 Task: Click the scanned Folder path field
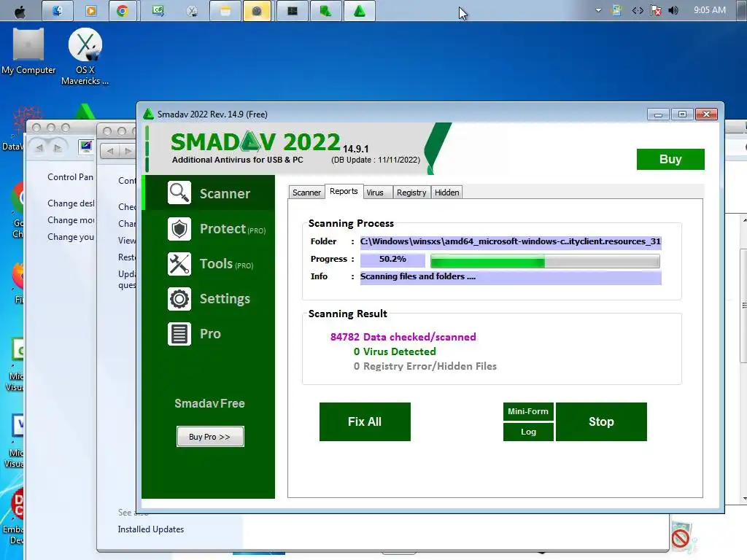[x=511, y=241]
